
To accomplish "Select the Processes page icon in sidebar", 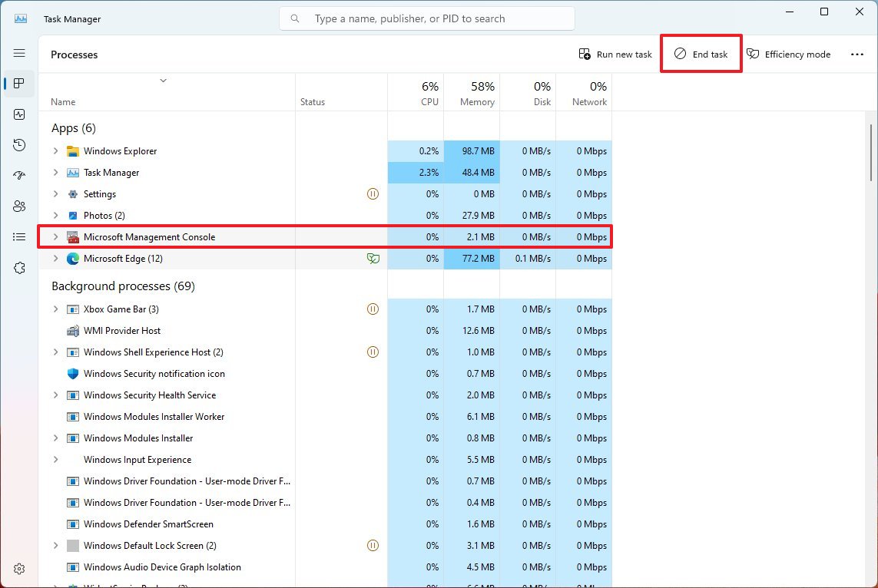I will [x=19, y=84].
